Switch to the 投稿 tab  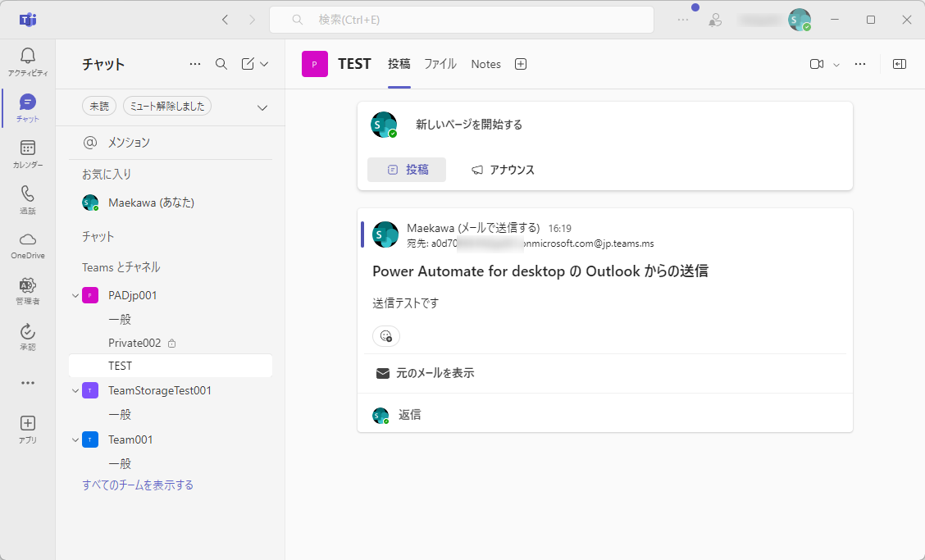coord(399,64)
